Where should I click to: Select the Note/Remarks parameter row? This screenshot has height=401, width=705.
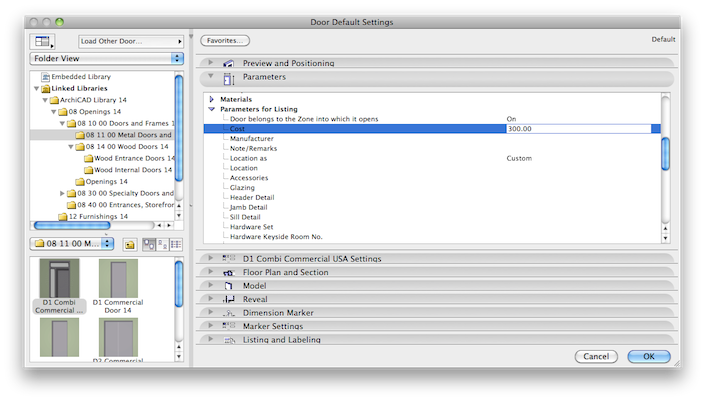pyautogui.click(x=432, y=148)
